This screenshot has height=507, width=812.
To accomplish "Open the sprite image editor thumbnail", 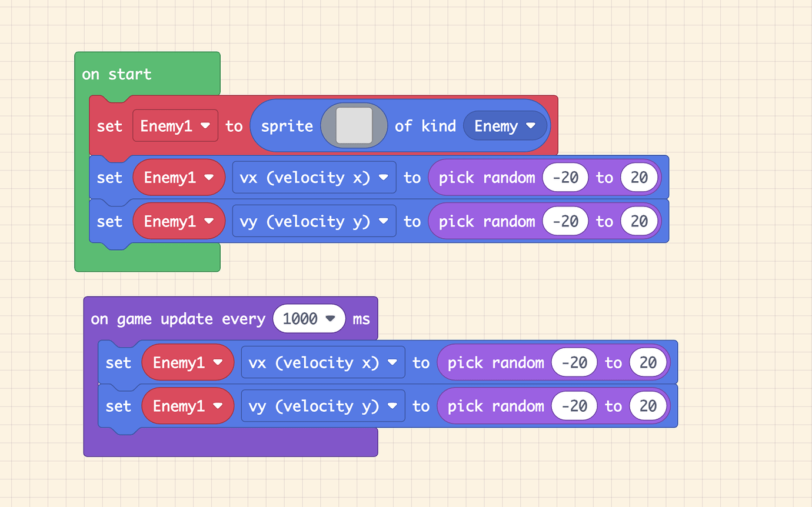I will [354, 125].
